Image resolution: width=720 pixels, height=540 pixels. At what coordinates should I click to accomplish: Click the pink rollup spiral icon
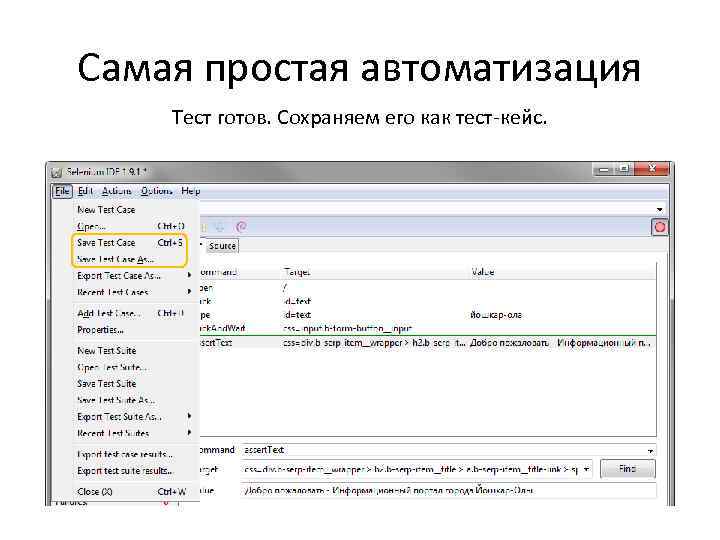pos(241,227)
